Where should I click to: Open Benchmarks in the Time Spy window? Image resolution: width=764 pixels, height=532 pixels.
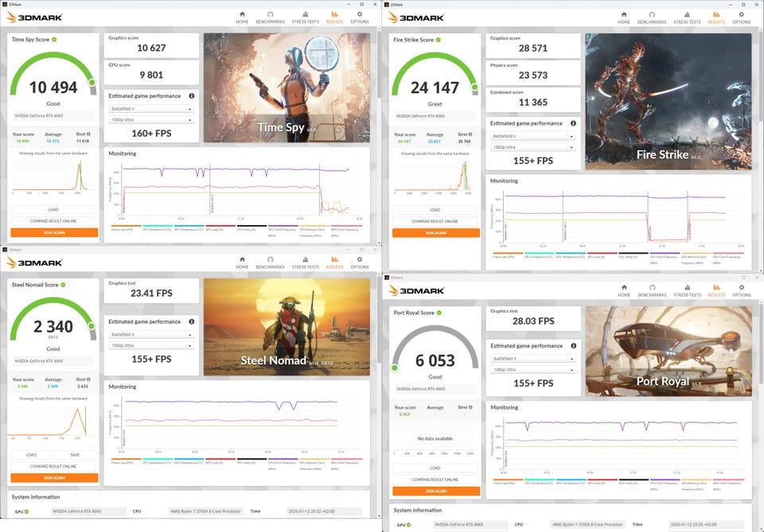click(270, 17)
